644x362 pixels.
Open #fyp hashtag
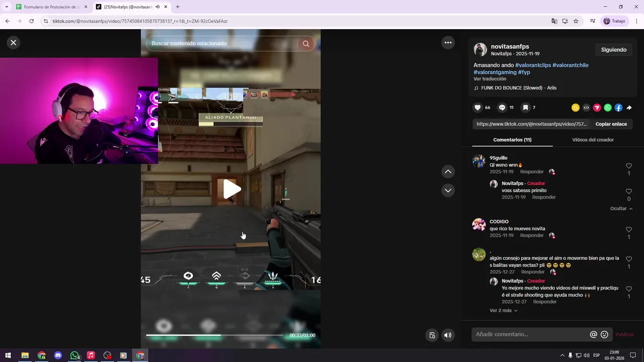524,72
